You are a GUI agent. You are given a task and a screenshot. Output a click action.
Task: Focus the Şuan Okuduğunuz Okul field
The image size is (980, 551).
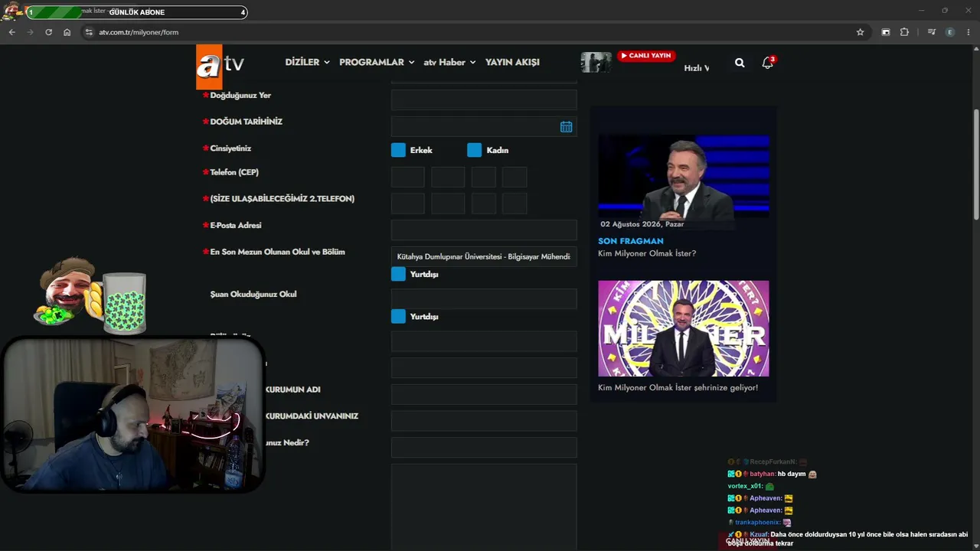click(484, 298)
